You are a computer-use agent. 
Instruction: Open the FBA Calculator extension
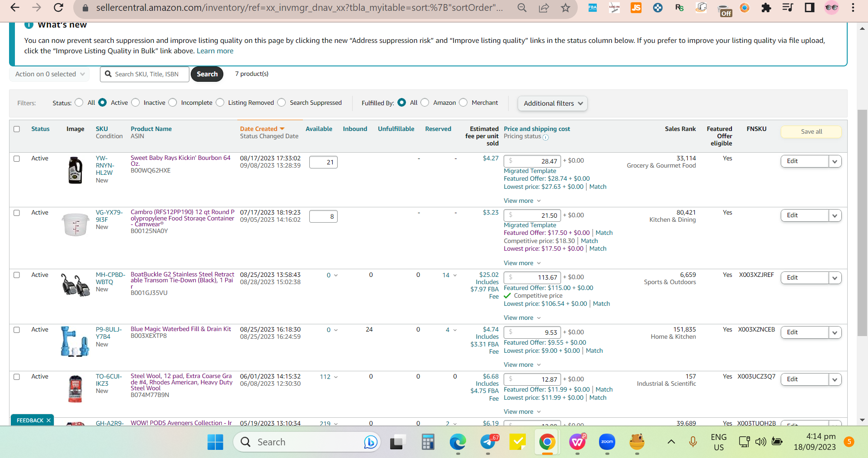(592, 8)
